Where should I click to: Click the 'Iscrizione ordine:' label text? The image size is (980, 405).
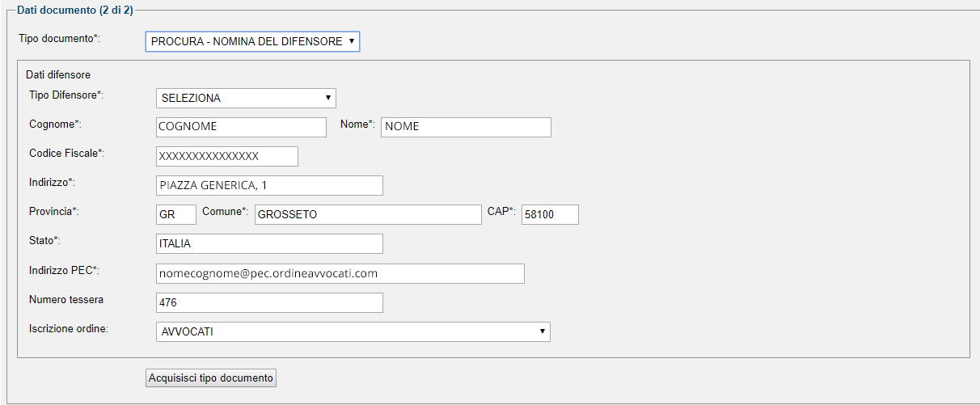click(x=69, y=329)
